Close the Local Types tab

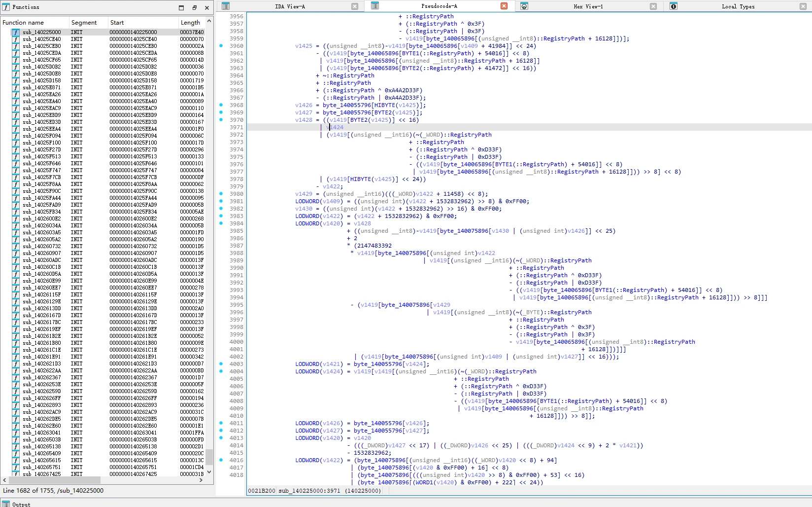803,6
